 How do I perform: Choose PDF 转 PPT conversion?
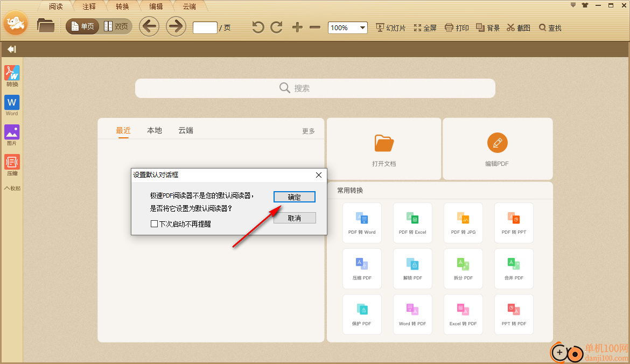(x=514, y=222)
